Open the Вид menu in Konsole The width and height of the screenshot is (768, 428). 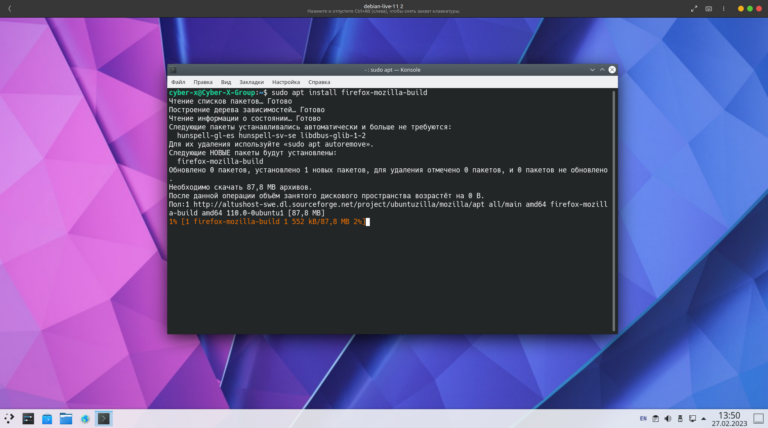[226, 82]
